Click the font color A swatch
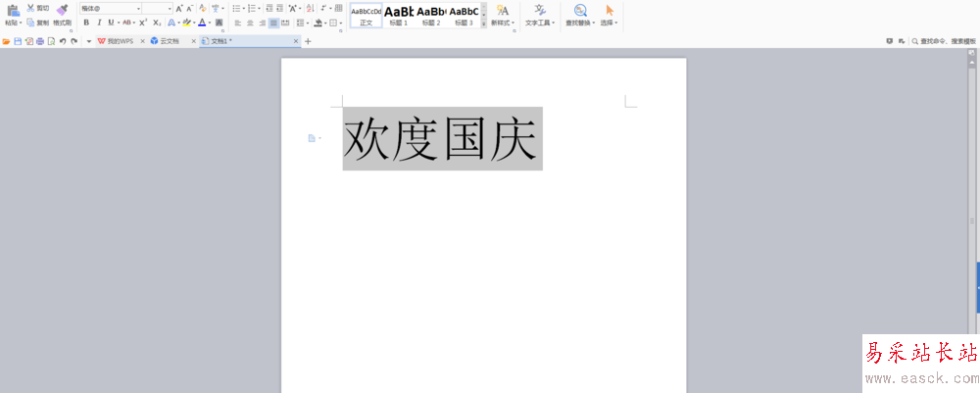This screenshot has height=393, width=980. [201, 22]
